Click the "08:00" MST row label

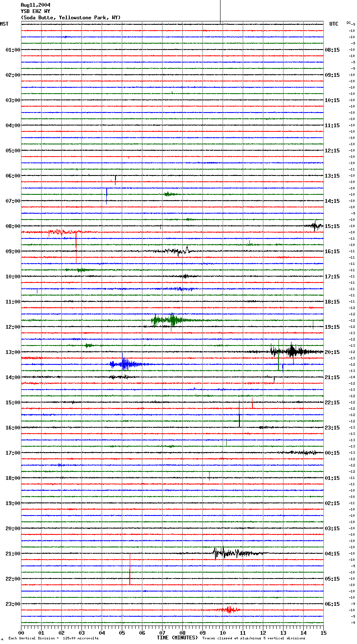pos(13,226)
